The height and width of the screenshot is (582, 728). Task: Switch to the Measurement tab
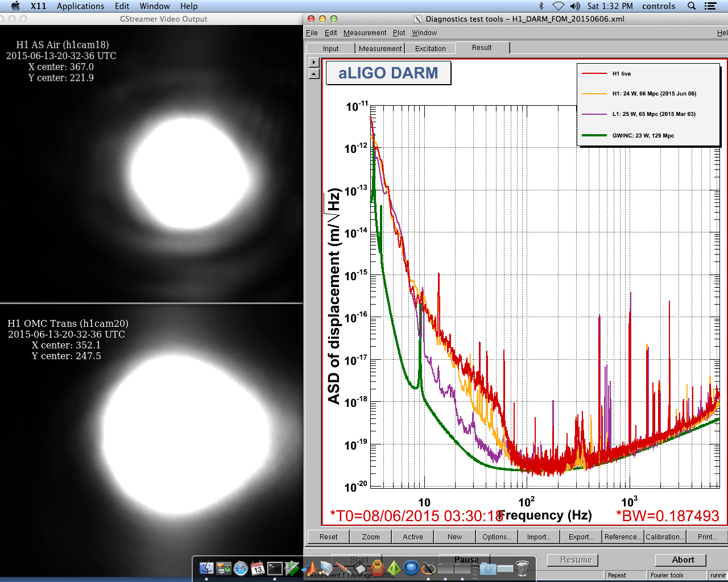click(x=380, y=49)
